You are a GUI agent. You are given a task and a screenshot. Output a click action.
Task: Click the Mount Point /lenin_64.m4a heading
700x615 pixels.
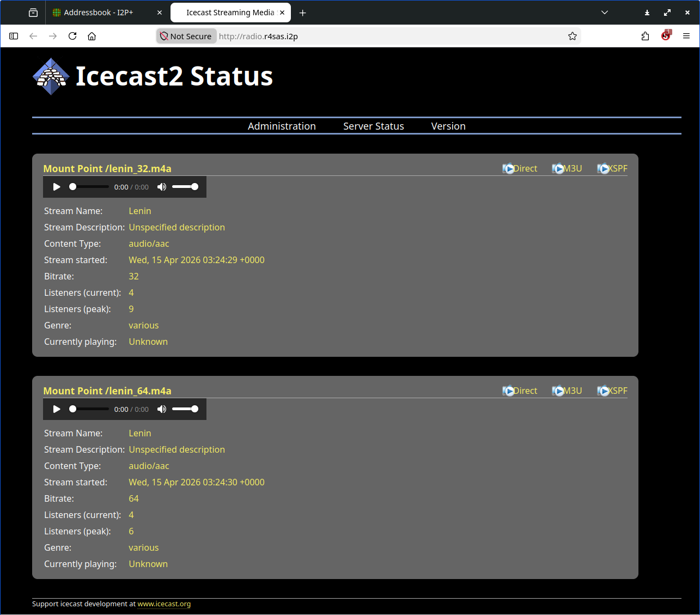107,391
